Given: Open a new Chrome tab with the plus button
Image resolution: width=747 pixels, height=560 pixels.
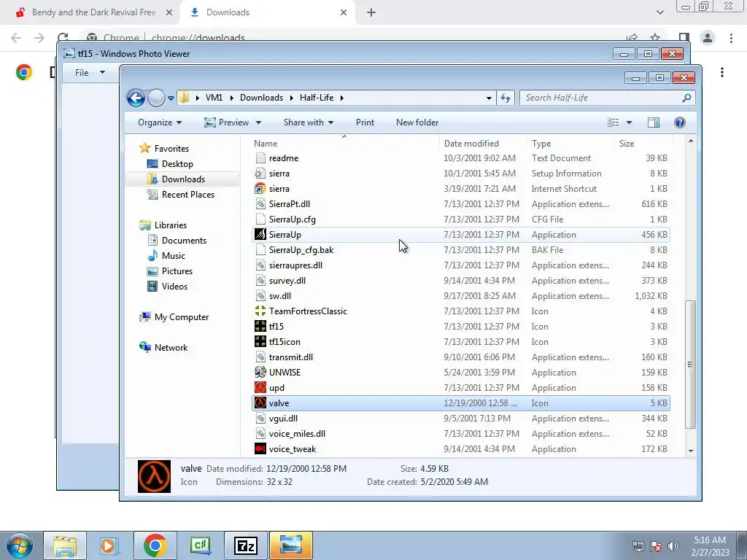Looking at the screenshot, I should click(371, 12).
